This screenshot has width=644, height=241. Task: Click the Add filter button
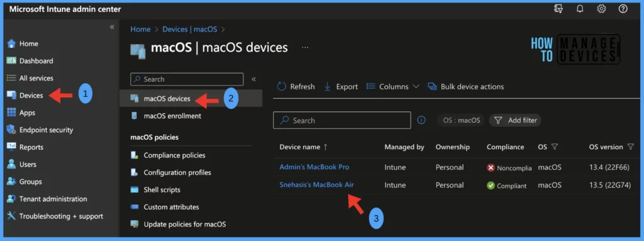(516, 120)
